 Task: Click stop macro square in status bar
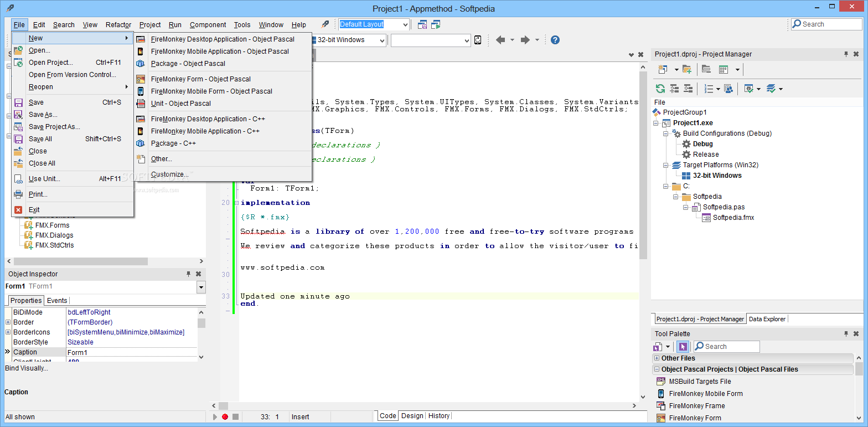point(235,417)
